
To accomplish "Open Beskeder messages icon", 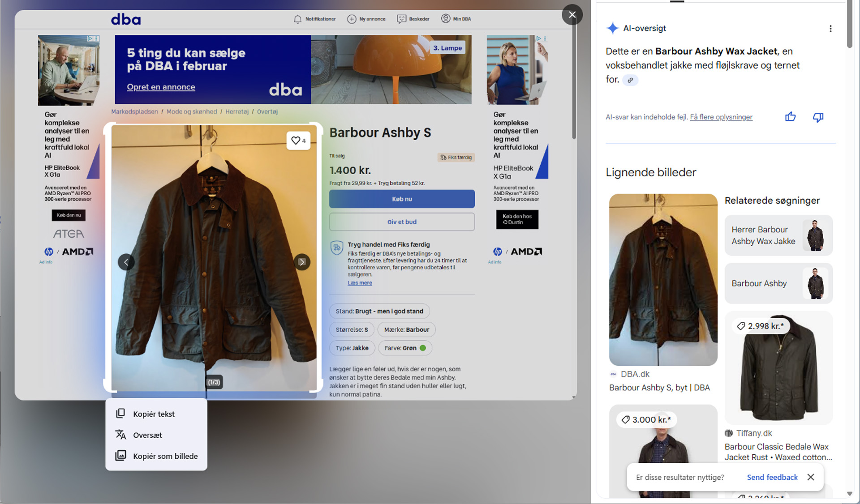I will pyautogui.click(x=401, y=19).
